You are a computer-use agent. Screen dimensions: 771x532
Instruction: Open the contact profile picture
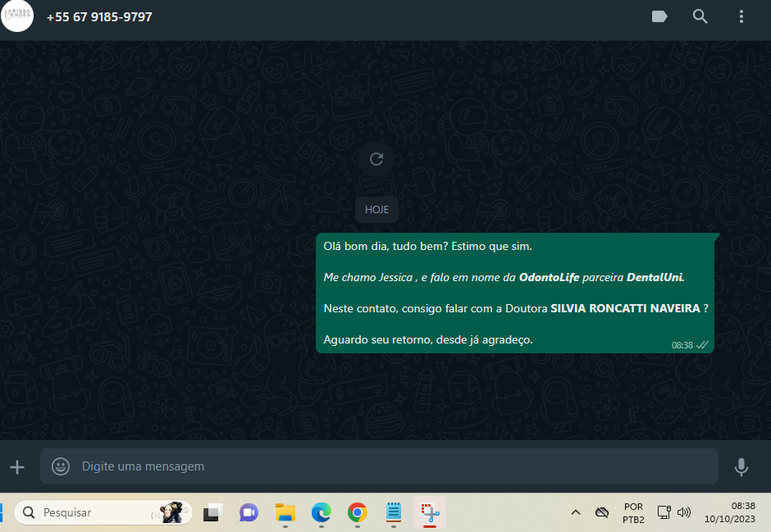click(x=17, y=16)
